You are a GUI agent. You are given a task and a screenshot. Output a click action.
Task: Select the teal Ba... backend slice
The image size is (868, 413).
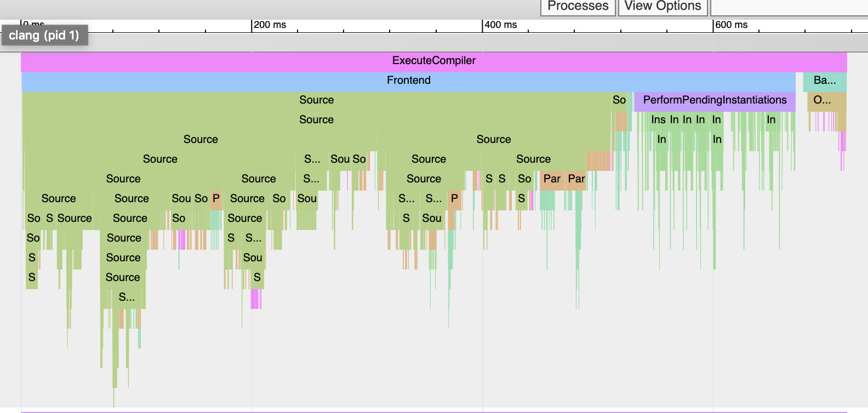pos(824,81)
